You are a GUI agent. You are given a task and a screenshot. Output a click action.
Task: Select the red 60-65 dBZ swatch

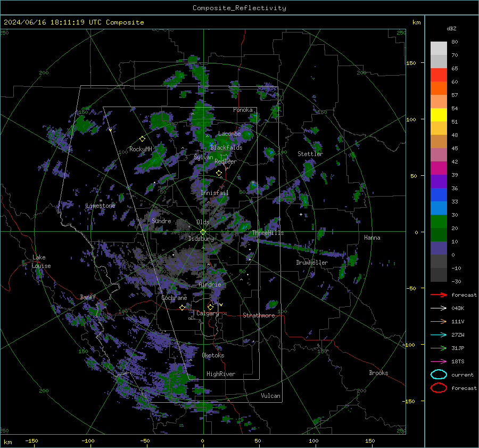(x=439, y=75)
